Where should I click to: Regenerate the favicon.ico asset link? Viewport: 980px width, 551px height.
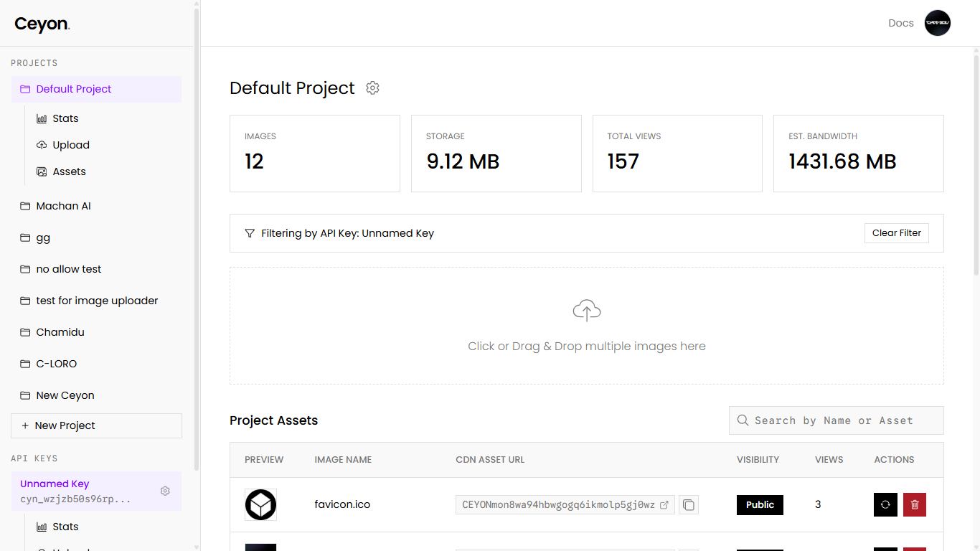click(x=885, y=504)
